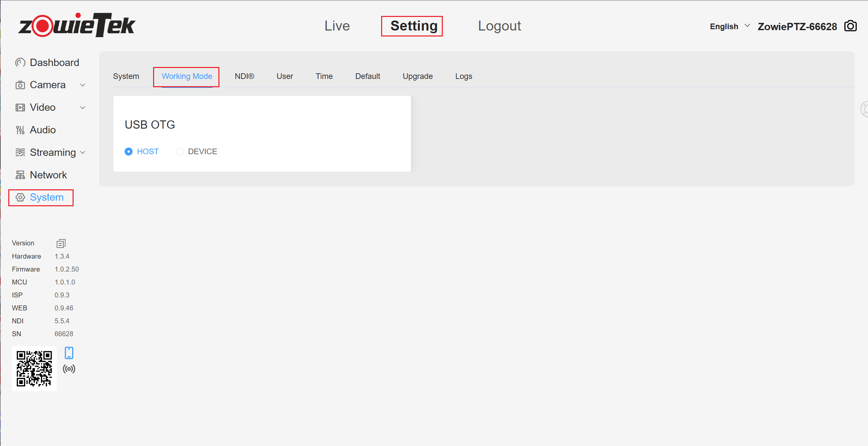Open the Upgrade tab
868x446 pixels.
417,76
